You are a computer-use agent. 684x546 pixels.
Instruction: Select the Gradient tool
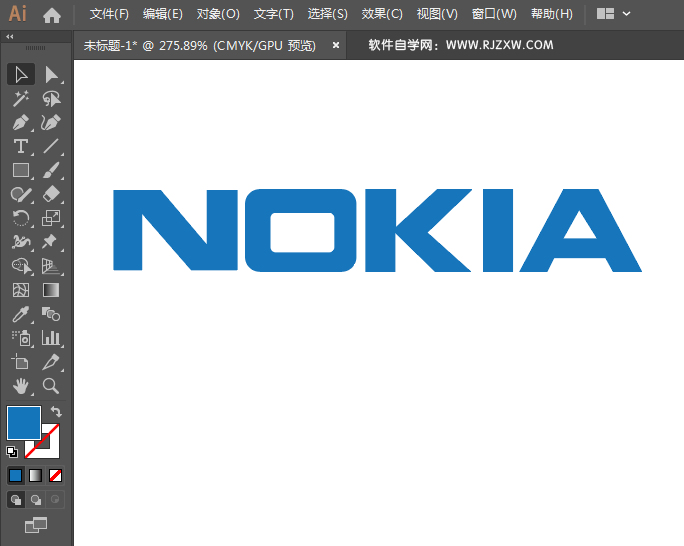(51, 290)
